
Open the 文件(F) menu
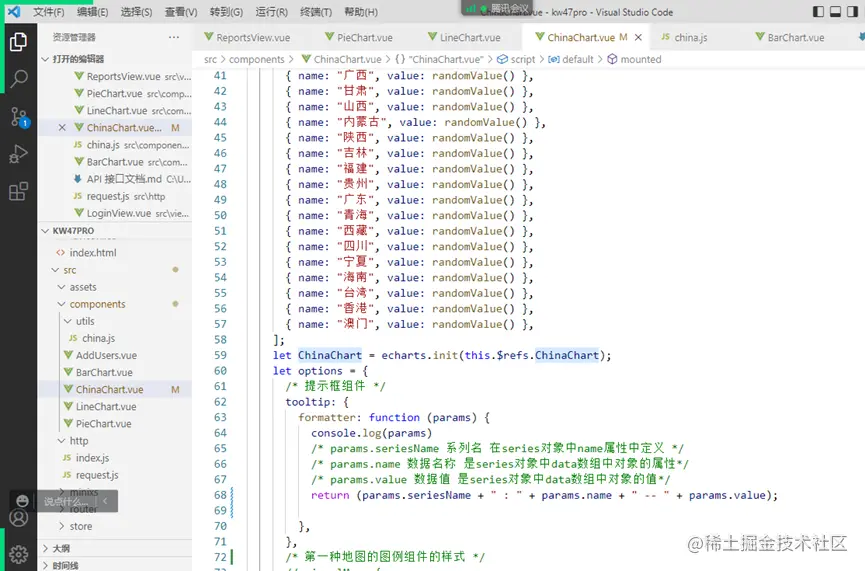[x=49, y=12]
